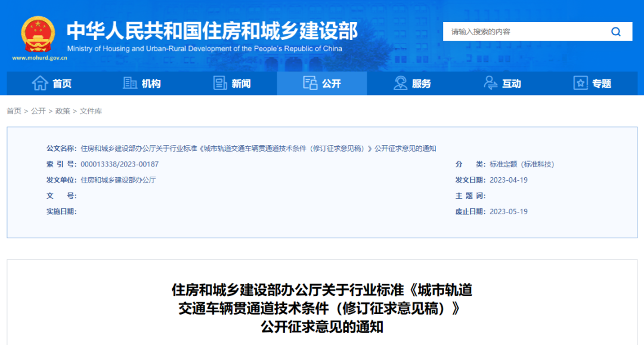Viewport: 644px width, 345px height.
Task: Click the headset person icon for 服务
Action: [401, 84]
